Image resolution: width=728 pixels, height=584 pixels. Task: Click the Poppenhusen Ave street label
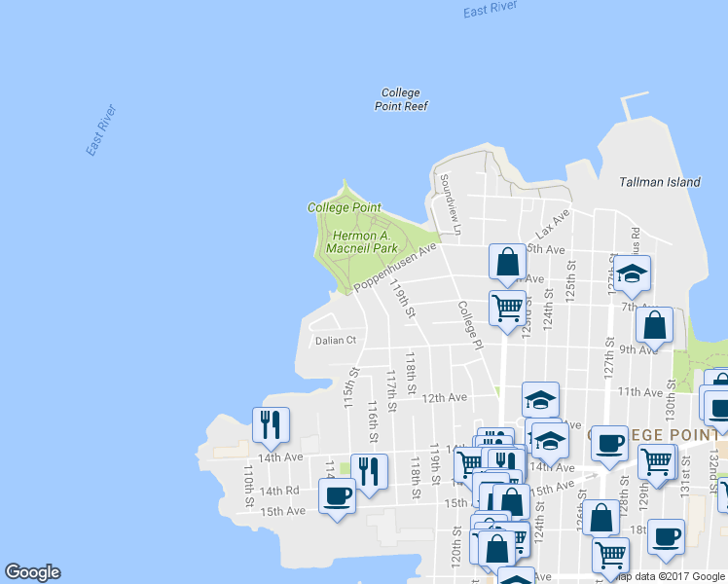coord(395,268)
